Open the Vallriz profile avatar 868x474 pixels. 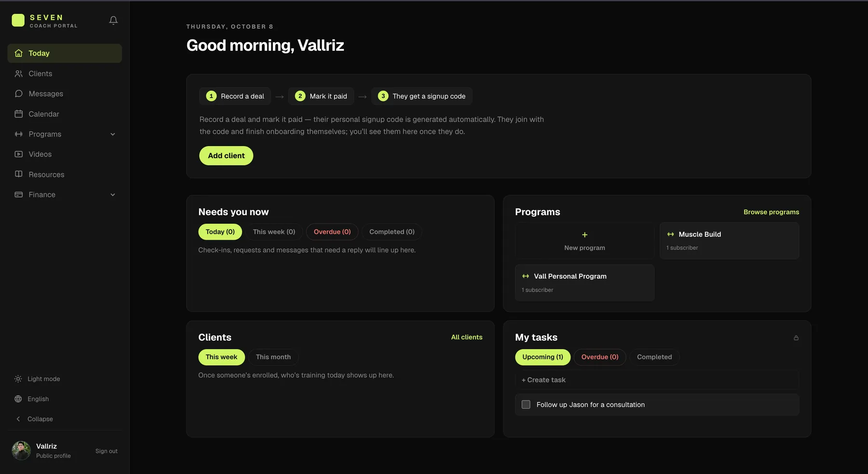[x=21, y=451]
